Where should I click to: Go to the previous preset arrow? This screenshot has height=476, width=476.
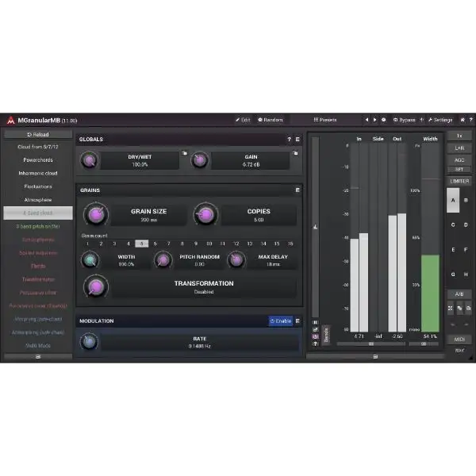367,120
